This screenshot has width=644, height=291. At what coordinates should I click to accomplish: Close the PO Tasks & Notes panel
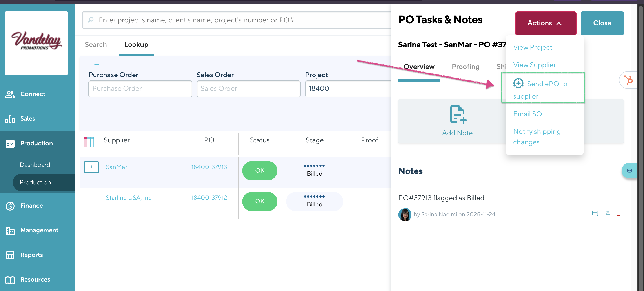point(602,23)
